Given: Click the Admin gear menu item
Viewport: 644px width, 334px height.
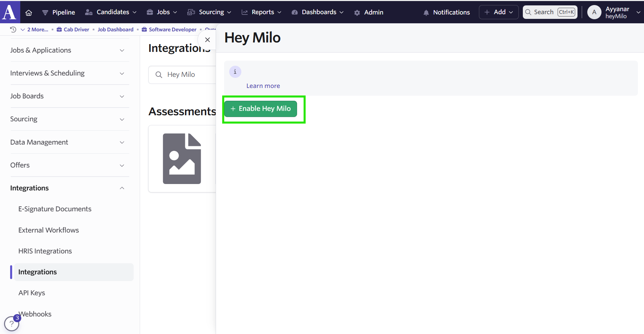Looking at the screenshot, I should tap(369, 12).
